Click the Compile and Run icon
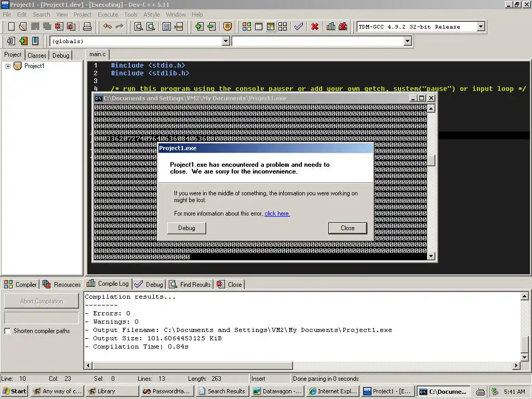Screen dimensions: 532x399 tap(270, 26)
